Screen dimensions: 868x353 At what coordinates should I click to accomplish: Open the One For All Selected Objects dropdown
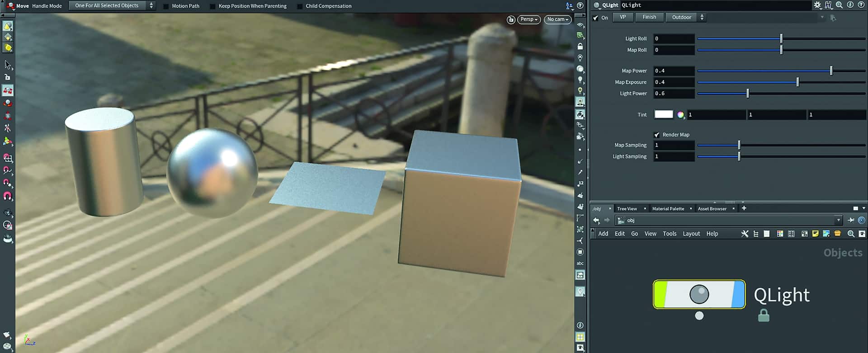112,5
